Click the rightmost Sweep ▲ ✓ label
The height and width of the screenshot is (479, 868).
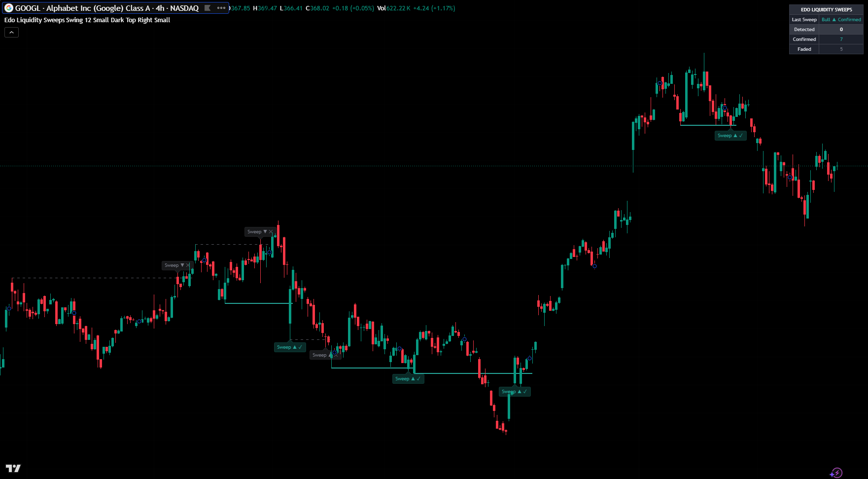[x=730, y=136]
